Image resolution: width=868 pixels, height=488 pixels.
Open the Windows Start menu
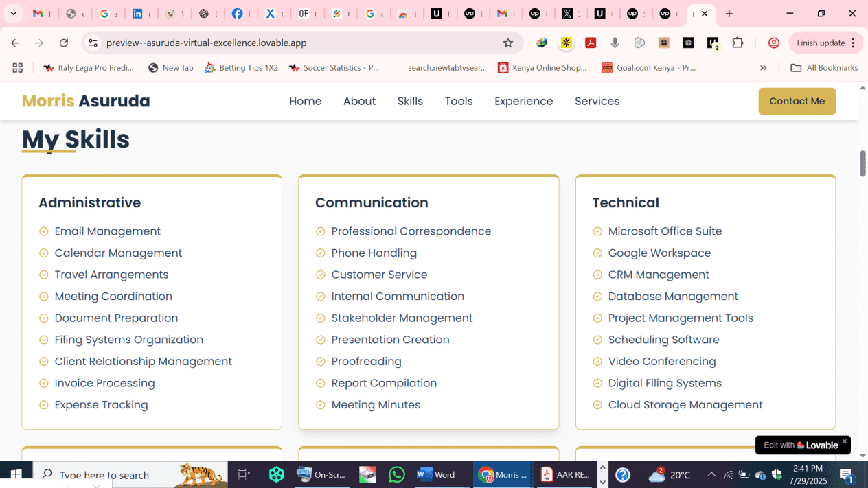(15, 474)
